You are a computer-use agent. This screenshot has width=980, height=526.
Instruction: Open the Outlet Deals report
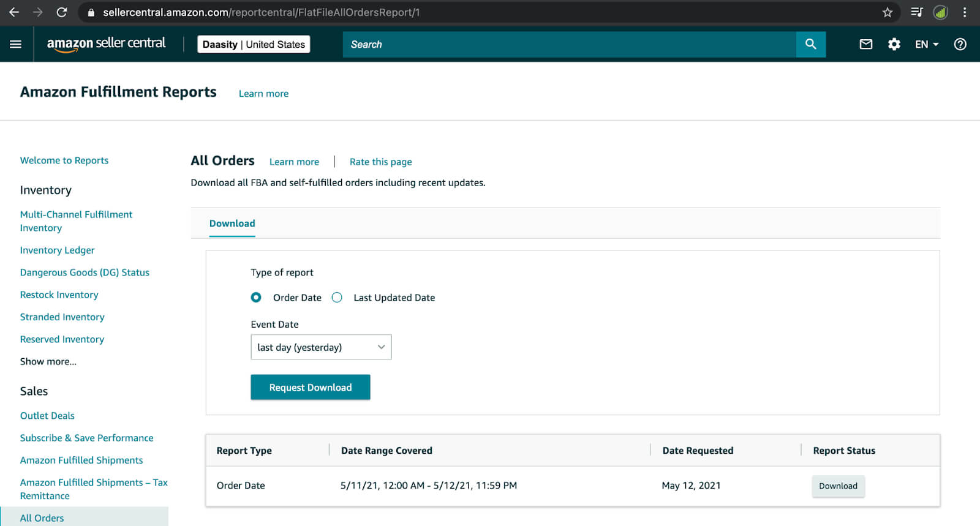(47, 416)
